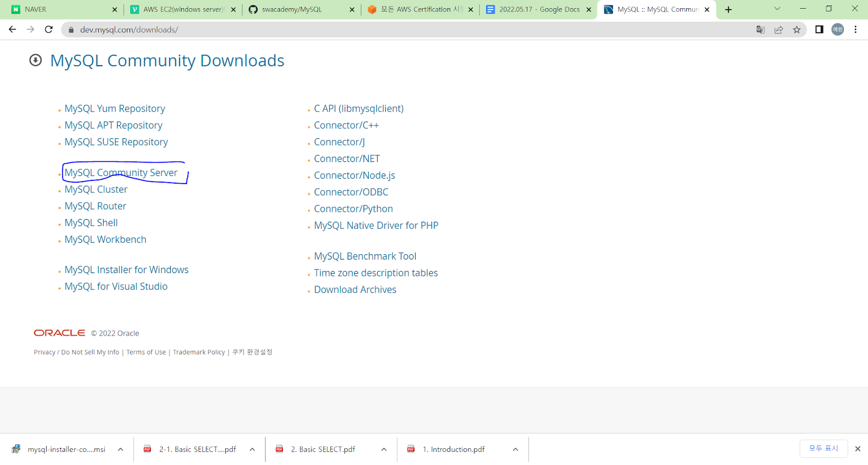
Task: Open MySQL for Visual Studio link
Action: point(116,287)
